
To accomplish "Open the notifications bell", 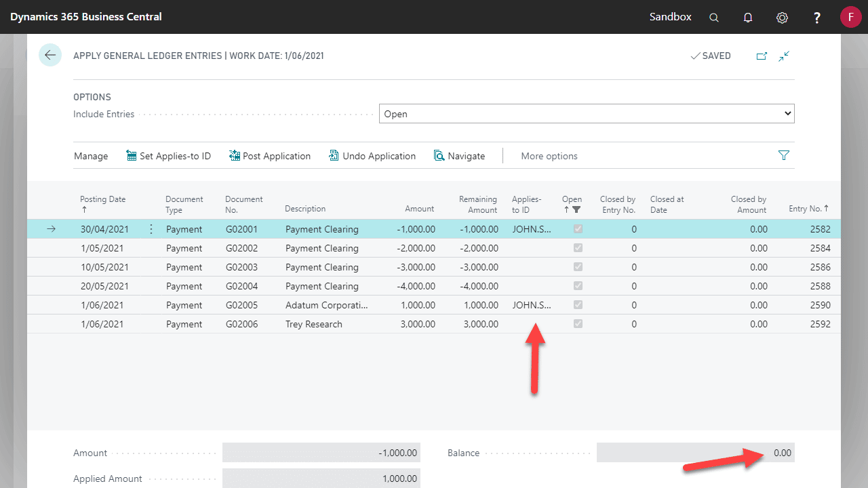I will 748,18.
